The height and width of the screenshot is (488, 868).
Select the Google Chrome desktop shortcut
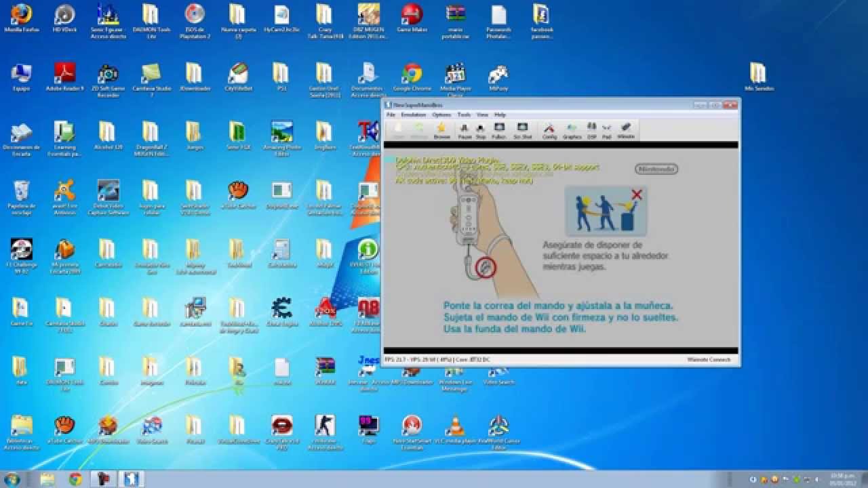[x=412, y=78]
